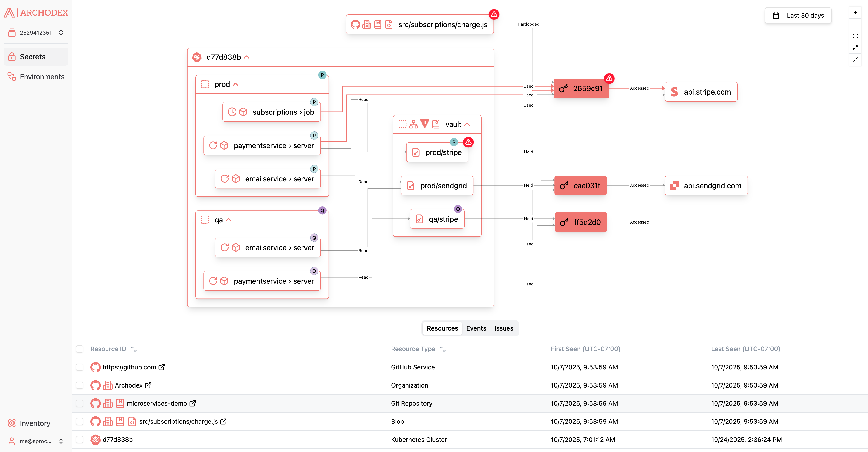Click the fit-to-view icon in the graph controls
This screenshot has width=868, height=452.
(x=855, y=36)
